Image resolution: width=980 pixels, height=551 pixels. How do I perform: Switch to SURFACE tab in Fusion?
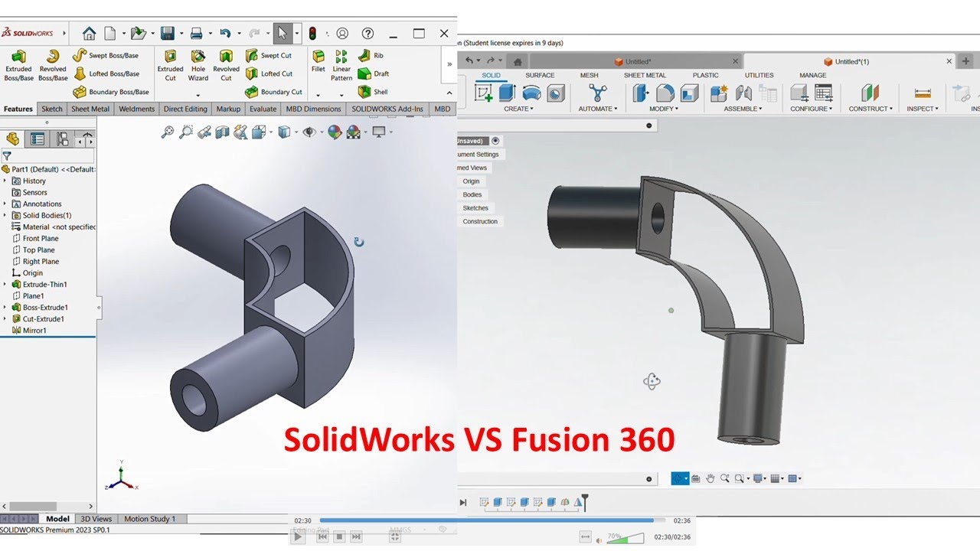tap(540, 75)
